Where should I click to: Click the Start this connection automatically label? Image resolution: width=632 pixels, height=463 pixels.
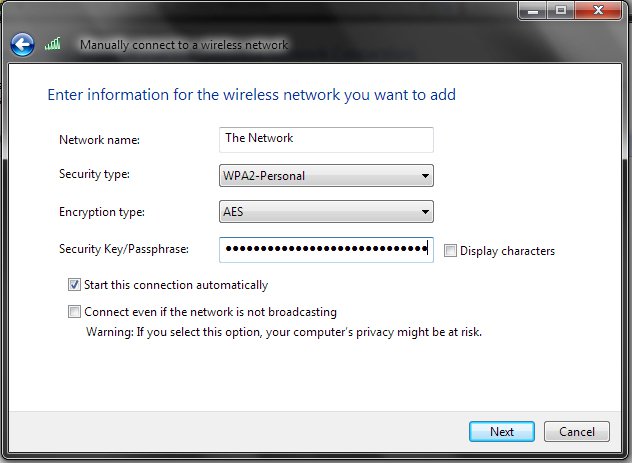click(176, 285)
